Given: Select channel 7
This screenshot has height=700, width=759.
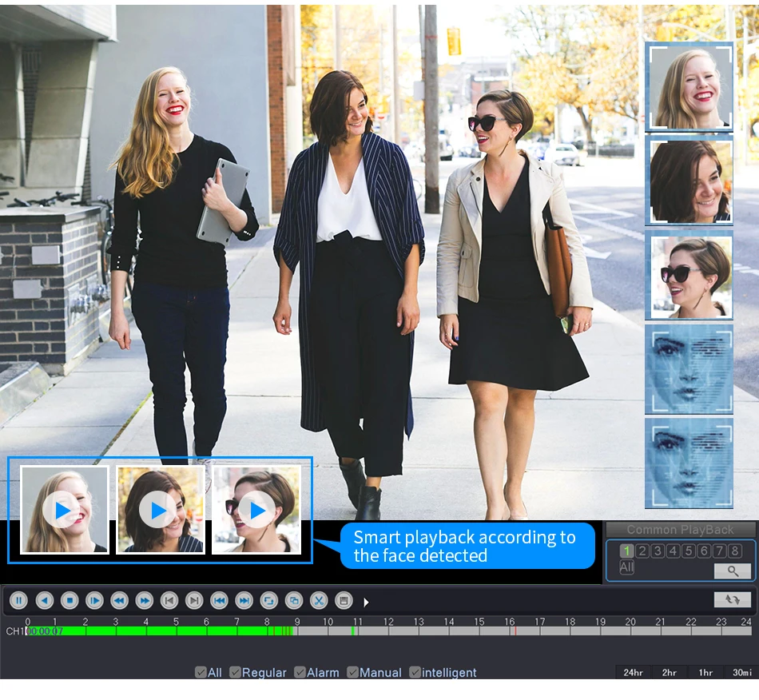Looking at the screenshot, I should (x=719, y=551).
